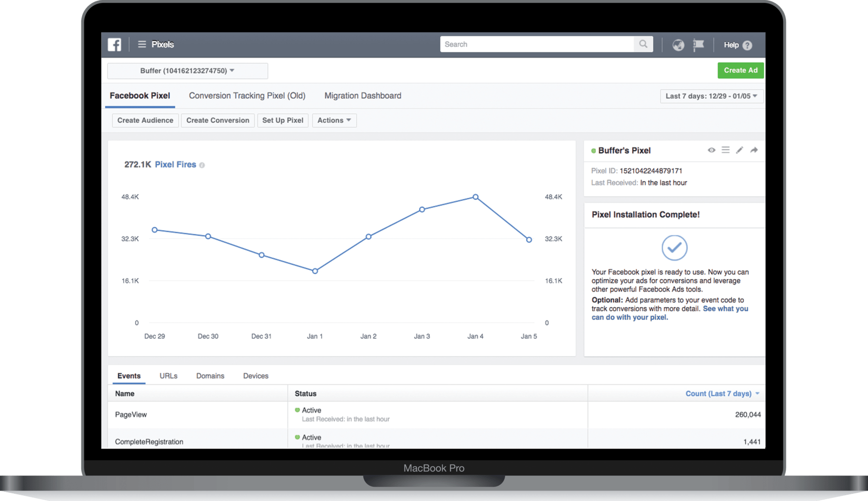Click the Pixel Fires info icon
868x501 pixels.
[202, 165]
